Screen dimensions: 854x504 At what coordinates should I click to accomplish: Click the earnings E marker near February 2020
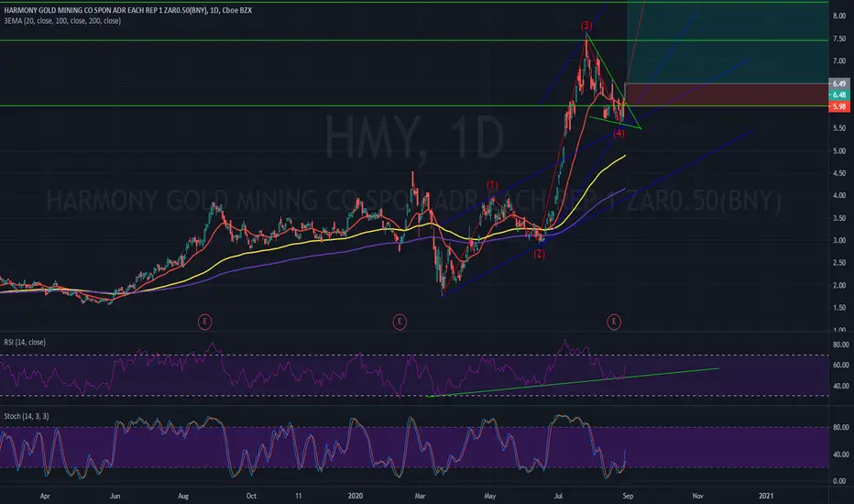click(400, 322)
